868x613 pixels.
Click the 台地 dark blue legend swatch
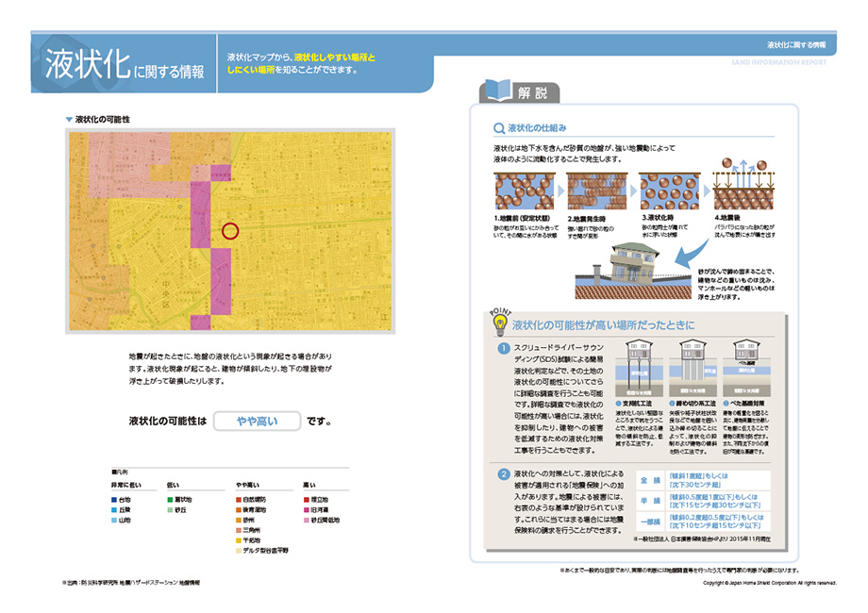pyautogui.click(x=114, y=500)
